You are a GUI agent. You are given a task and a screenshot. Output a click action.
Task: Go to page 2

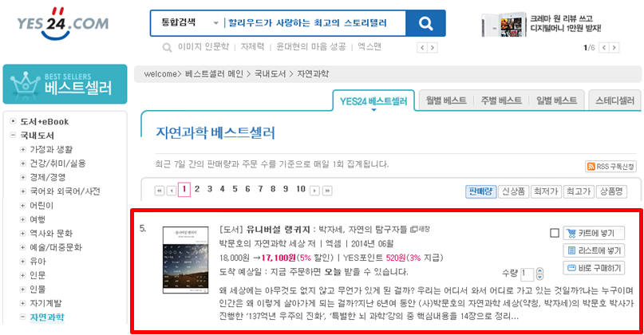(x=197, y=189)
